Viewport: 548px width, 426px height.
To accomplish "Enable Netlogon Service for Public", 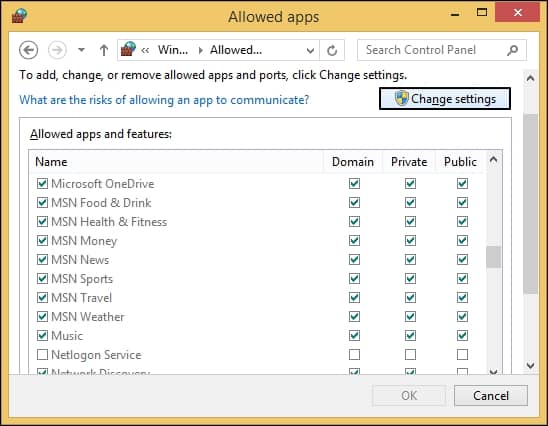I will (462, 355).
